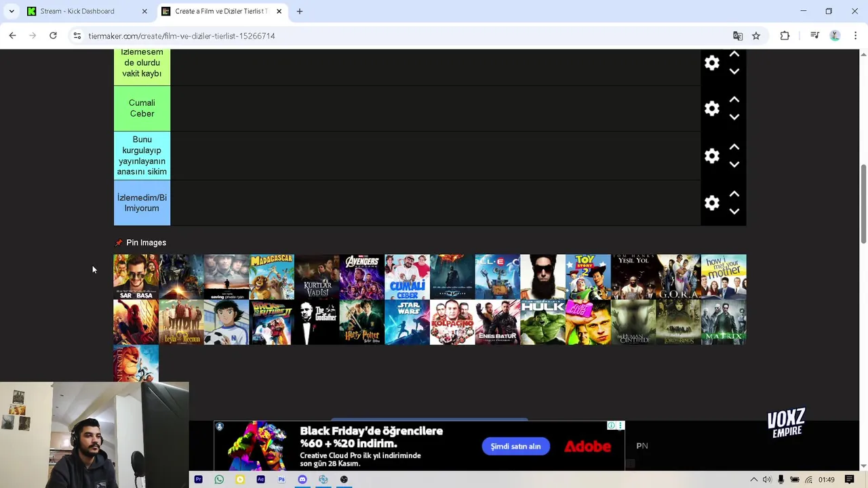Open the media controls icon

coord(815,36)
